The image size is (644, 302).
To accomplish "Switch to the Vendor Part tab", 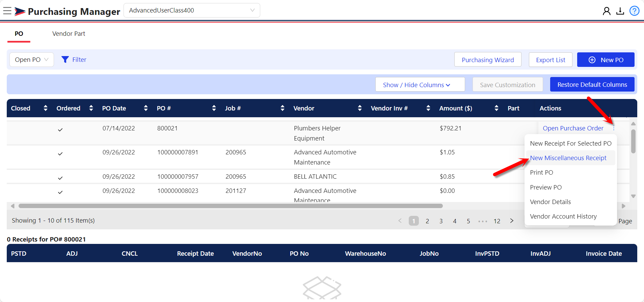I will (x=69, y=34).
